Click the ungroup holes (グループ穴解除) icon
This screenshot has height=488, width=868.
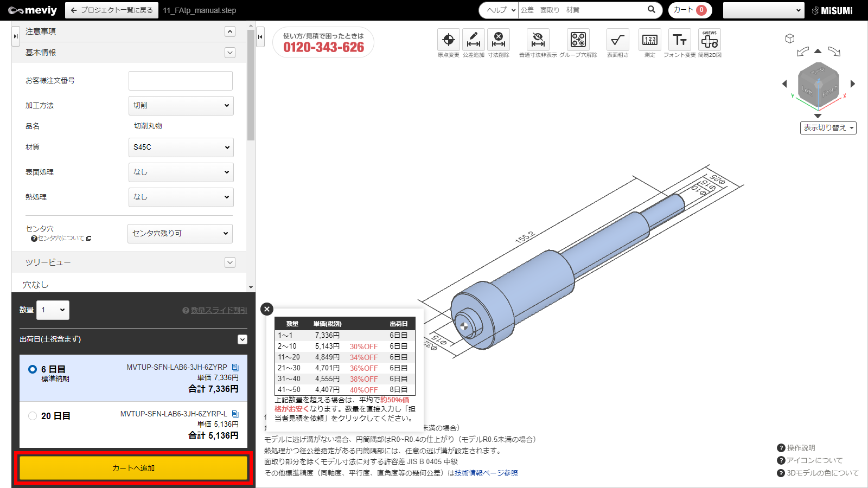coord(578,40)
